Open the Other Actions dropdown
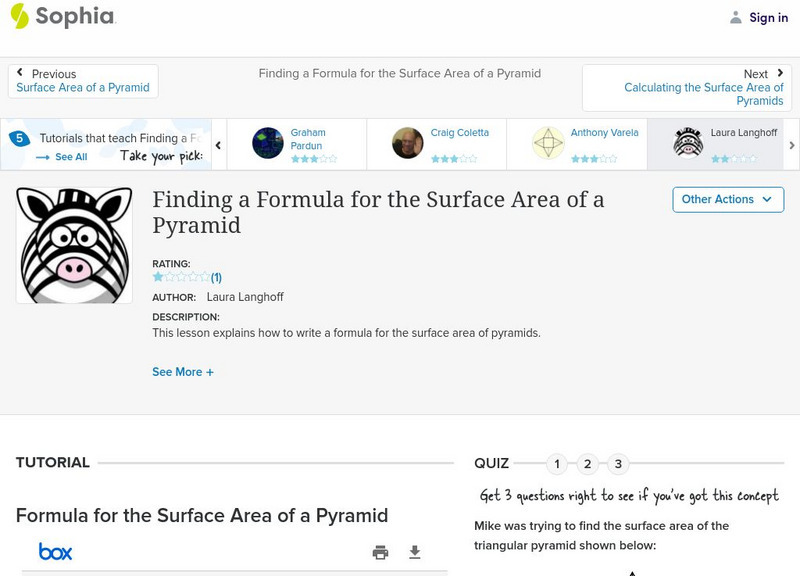Image resolution: width=800 pixels, height=576 pixels. [x=727, y=199]
